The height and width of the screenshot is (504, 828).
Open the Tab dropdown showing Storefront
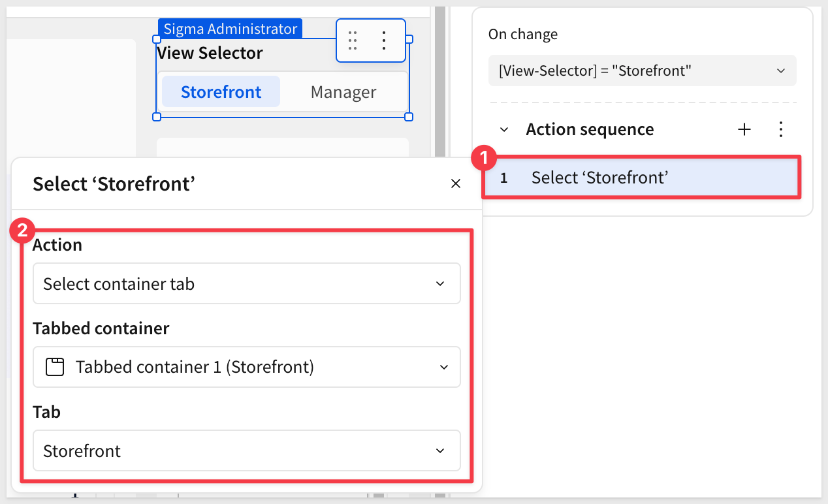(246, 450)
